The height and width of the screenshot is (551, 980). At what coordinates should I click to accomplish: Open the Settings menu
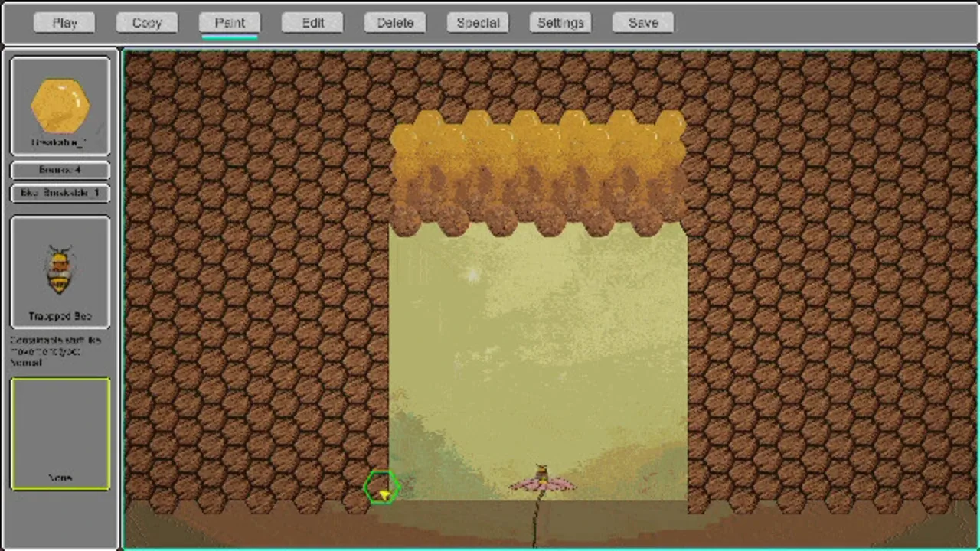click(x=560, y=23)
